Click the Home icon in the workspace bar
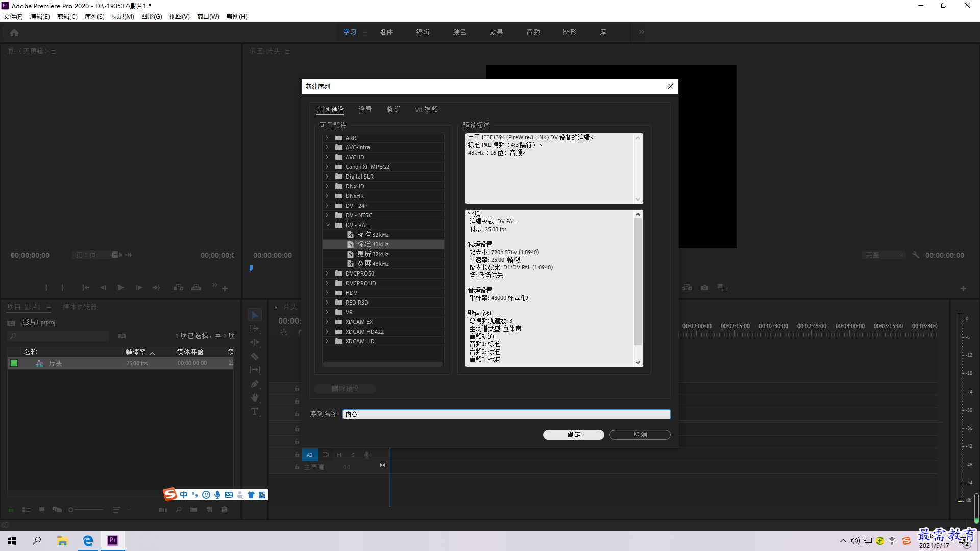This screenshot has height=551, width=980. 14,32
